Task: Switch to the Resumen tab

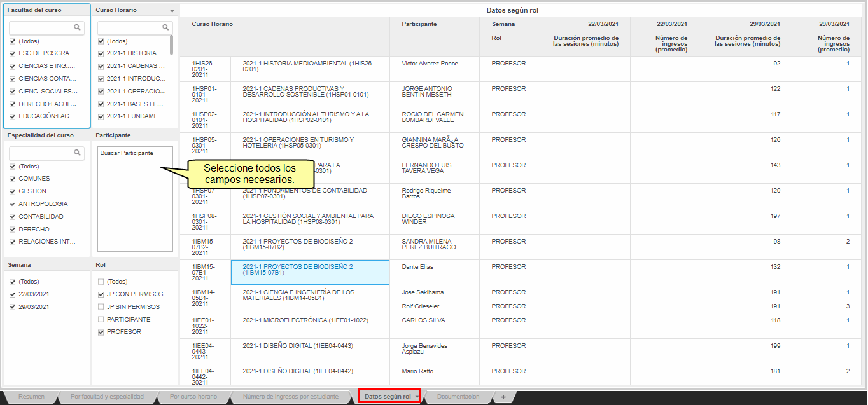Action: (31, 397)
